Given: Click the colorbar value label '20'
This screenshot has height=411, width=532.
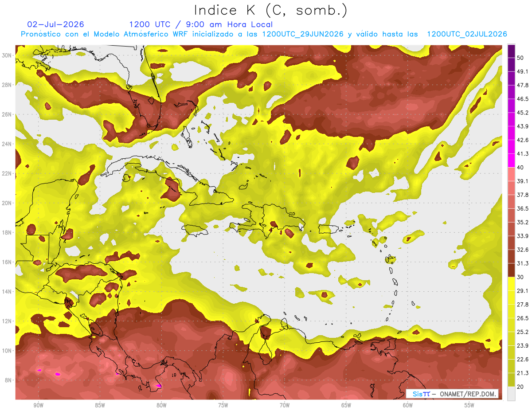Looking at the screenshot, I should [x=520, y=387].
